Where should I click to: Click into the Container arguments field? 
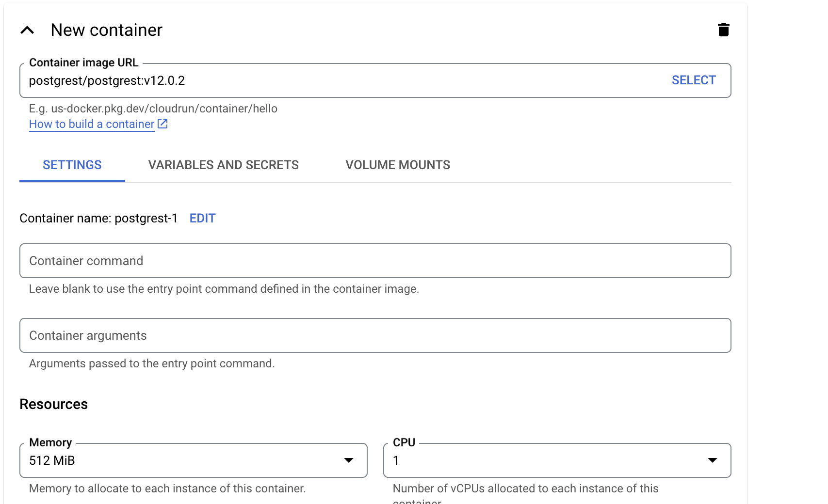pyautogui.click(x=375, y=335)
